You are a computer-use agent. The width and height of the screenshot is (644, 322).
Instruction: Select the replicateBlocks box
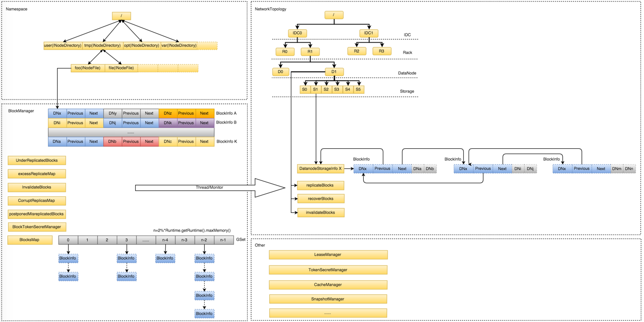point(321,185)
